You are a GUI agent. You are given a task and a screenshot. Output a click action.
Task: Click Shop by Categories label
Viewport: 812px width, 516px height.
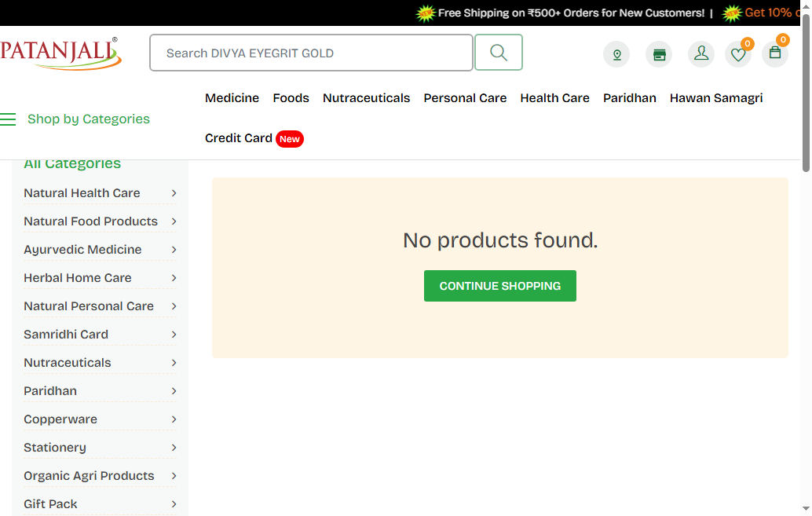pyautogui.click(x=89, y=119)
